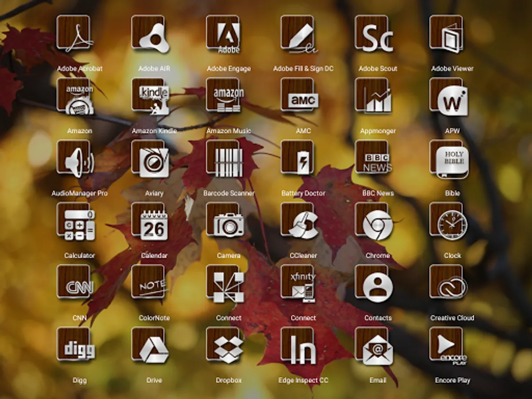Screen dimensions: 532x399
Task: Click the "Creative Cloud" label
Action: 452,318
